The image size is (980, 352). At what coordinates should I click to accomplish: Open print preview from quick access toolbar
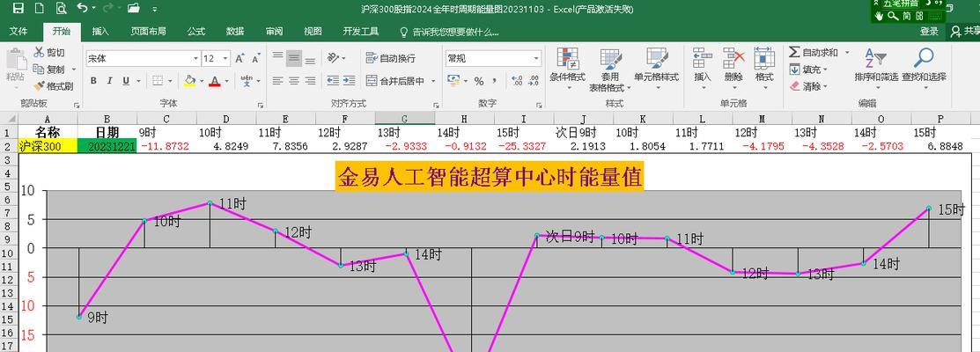click(x=61, y=8)
